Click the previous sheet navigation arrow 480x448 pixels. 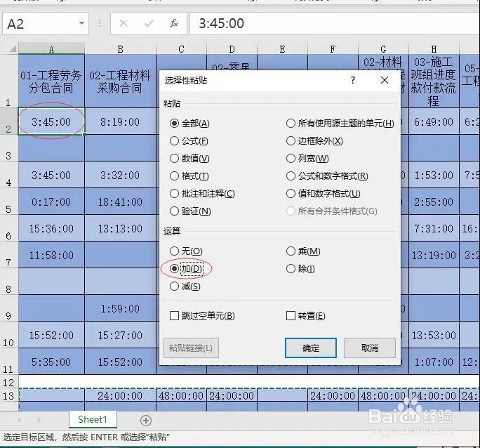coord(19,419)
